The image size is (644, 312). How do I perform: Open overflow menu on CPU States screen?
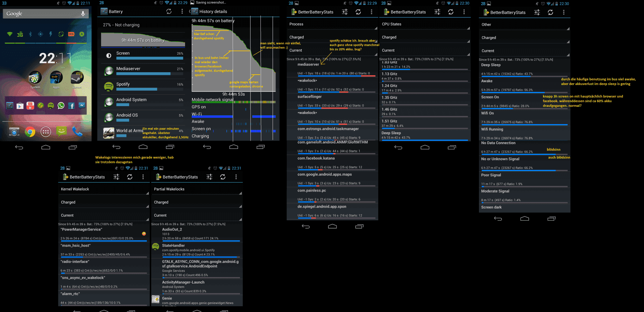[464, 12]
